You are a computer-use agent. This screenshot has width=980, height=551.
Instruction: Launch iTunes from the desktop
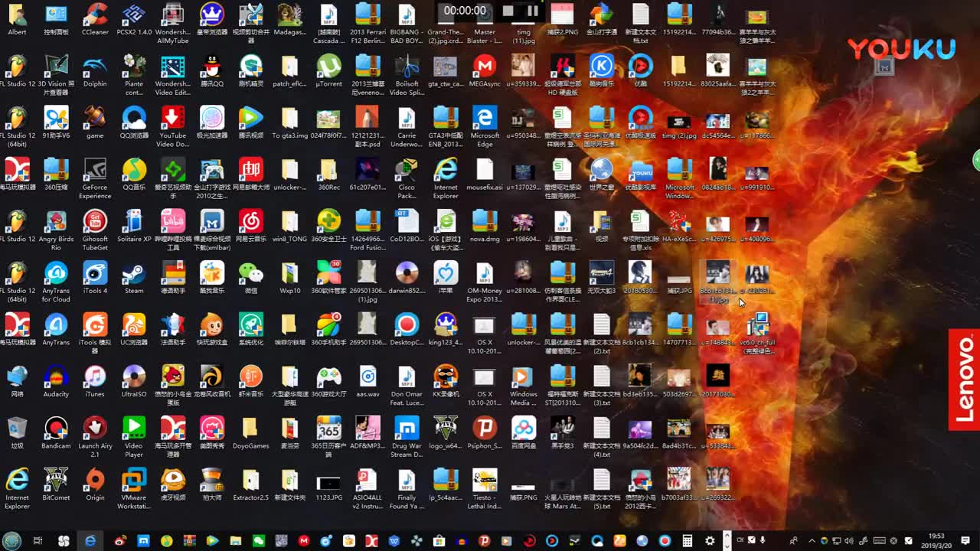click(95, 382)
